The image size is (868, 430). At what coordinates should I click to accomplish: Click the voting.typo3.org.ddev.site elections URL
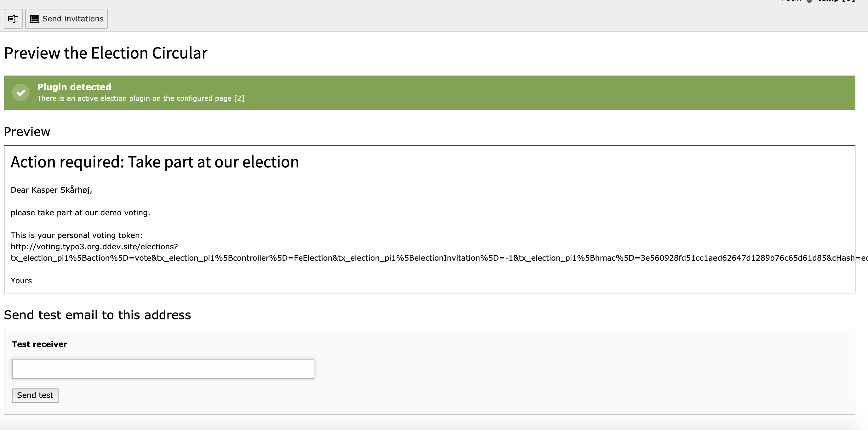[x=94, y=246]
